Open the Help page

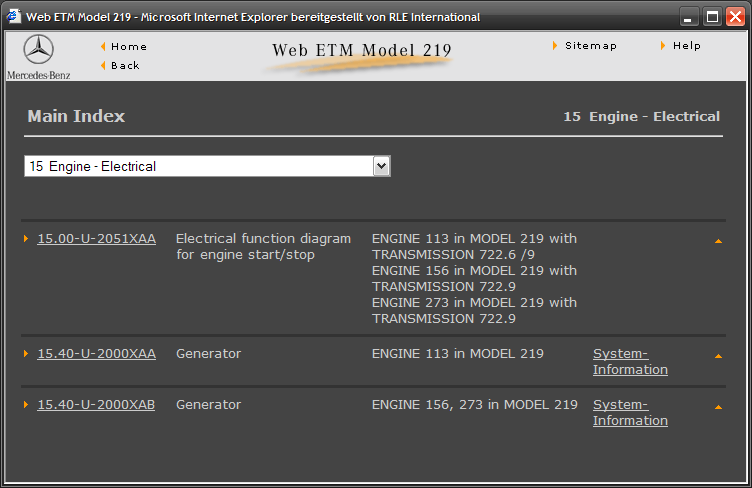point(686,46)
